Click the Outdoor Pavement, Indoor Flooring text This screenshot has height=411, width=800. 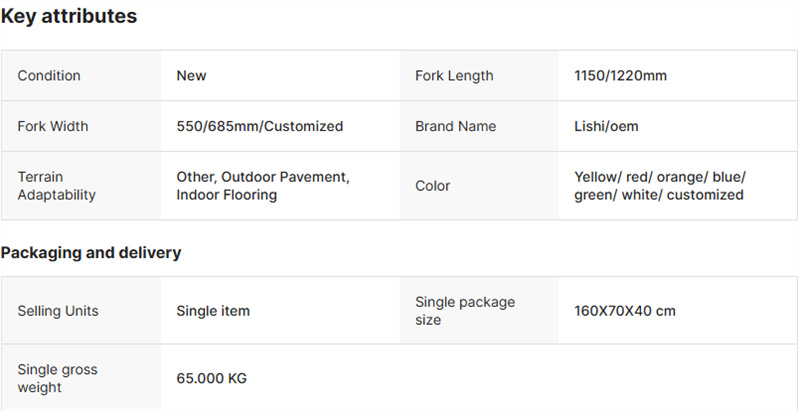pos(263,186)
